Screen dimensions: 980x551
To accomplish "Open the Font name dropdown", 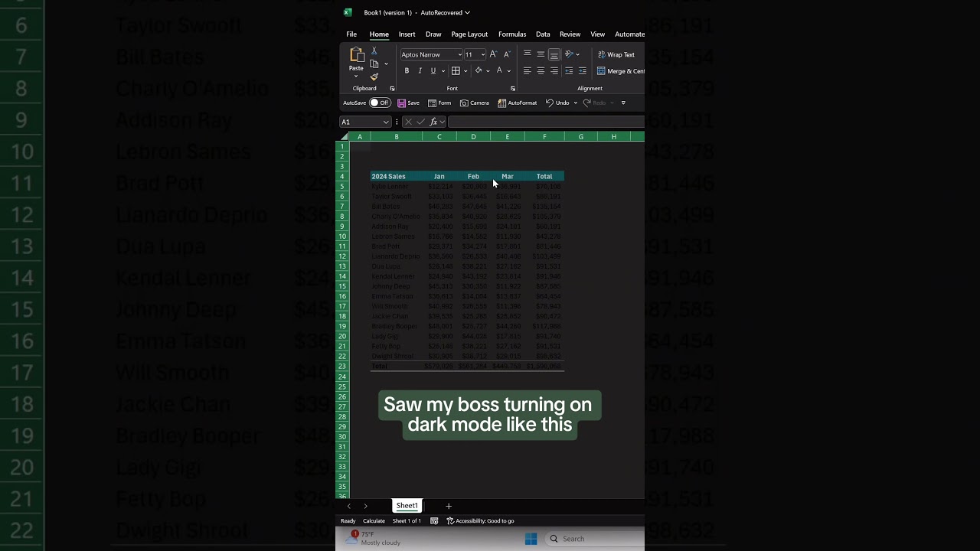I will coord(459,54).
